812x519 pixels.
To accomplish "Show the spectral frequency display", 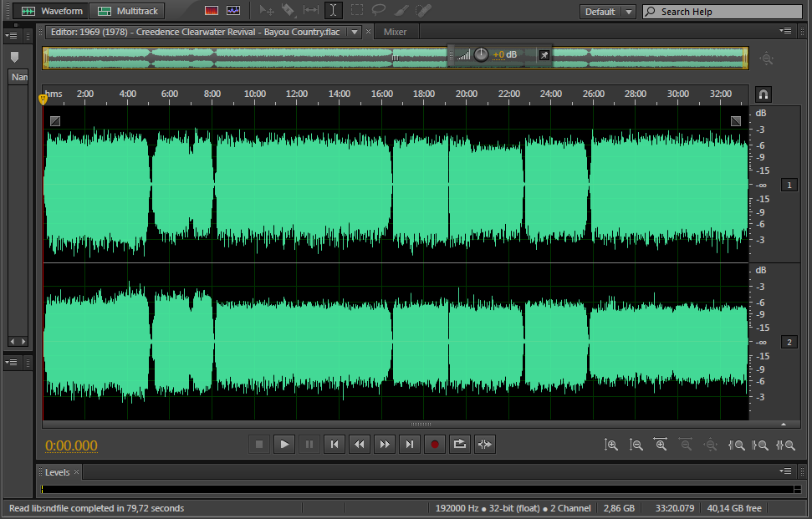I will [212, 10].
